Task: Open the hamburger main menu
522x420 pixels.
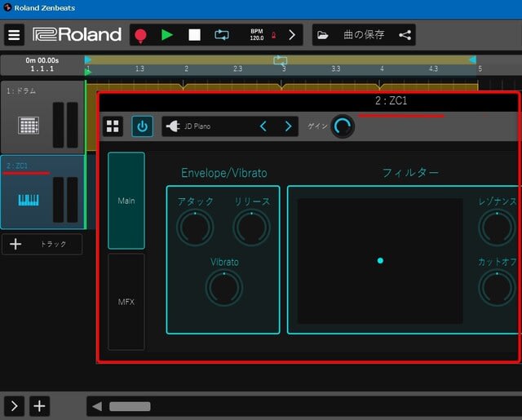Action: (x=14, y=34)
